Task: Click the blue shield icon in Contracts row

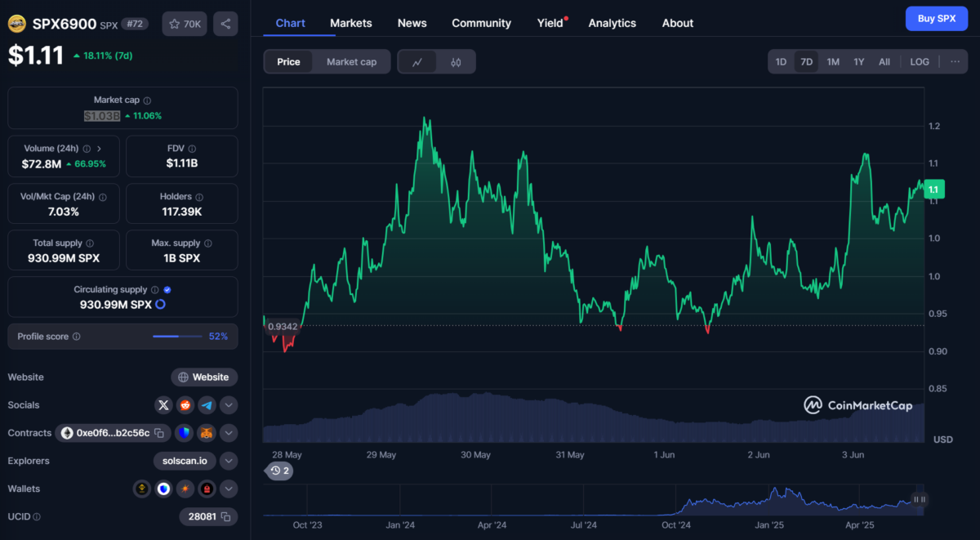Action: 184,433
